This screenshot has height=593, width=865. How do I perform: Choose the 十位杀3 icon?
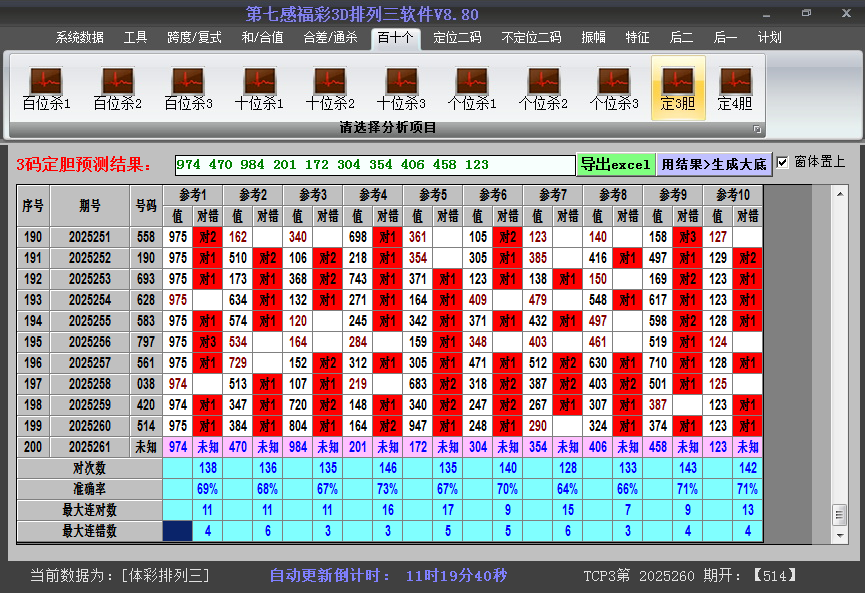click(x=401, y=88)
